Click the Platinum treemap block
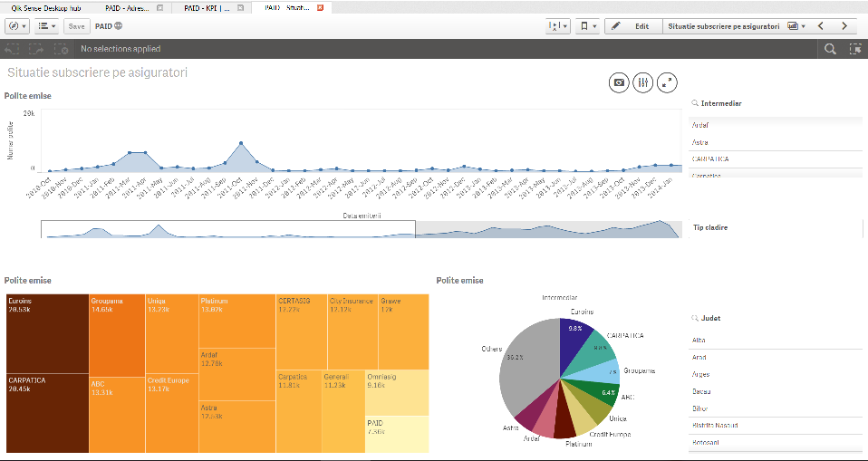The width and height of the screenshot is (868, 461). click(236, 321)
